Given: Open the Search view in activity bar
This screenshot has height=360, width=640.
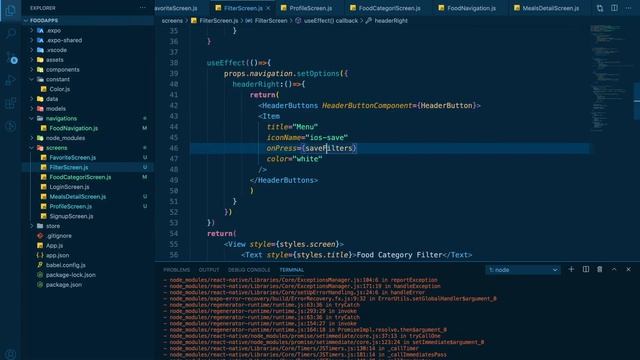Looking at the screenshot, I should pyautogui.click(x=11, y=33).
